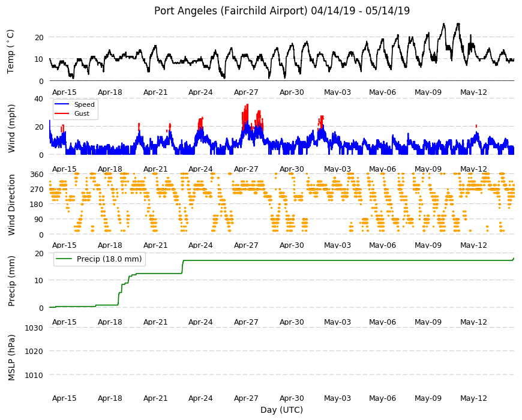Click May-03 tick label under the precipitation plot
522x420 pixels.
click(x=337, y=322)
